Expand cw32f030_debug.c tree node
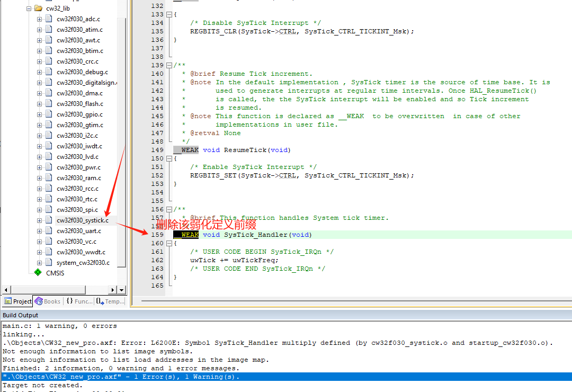The width and height of the screenshot is (572, 392). tap(39, 72)
